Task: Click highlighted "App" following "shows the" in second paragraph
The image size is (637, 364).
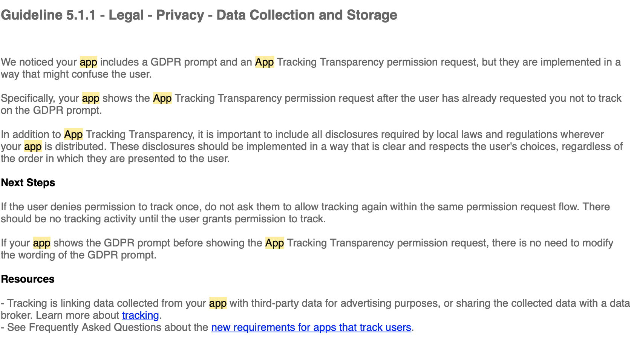Action: click(162, 98)
